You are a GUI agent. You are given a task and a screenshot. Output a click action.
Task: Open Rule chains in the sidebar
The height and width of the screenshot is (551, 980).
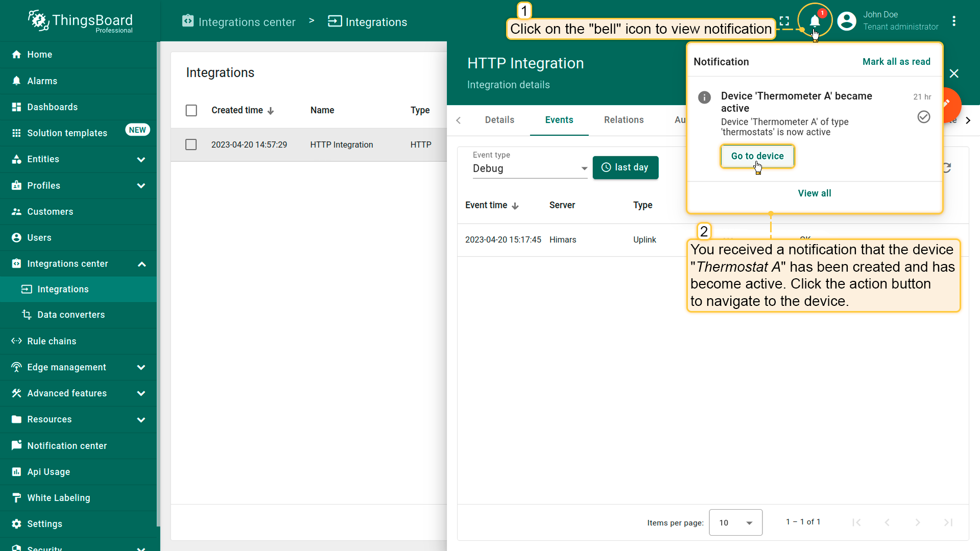point(52,341)
